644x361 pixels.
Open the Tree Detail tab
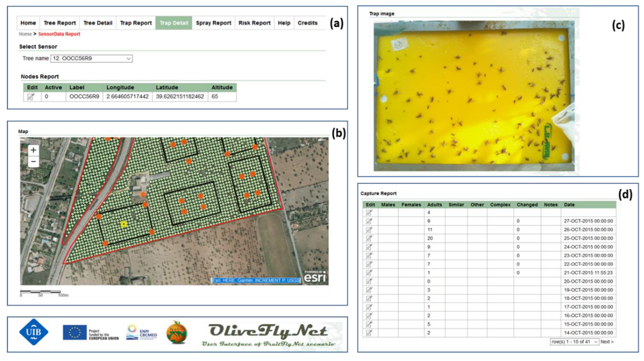pyautogui.click(x=98, y=23)
